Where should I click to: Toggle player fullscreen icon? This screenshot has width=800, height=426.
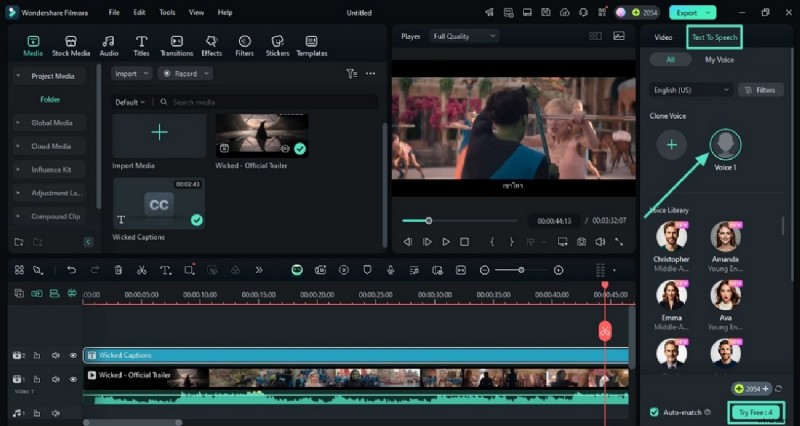click(619, 242)
